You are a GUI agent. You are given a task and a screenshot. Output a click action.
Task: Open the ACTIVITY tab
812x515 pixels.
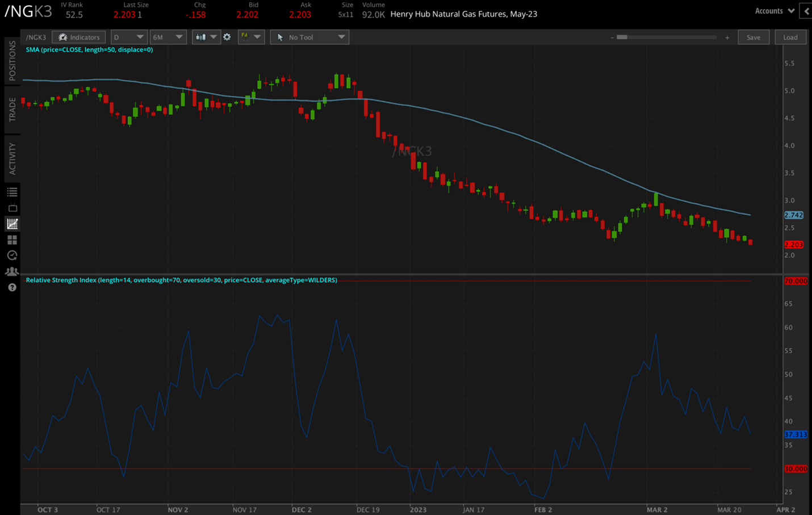point(11,157)
